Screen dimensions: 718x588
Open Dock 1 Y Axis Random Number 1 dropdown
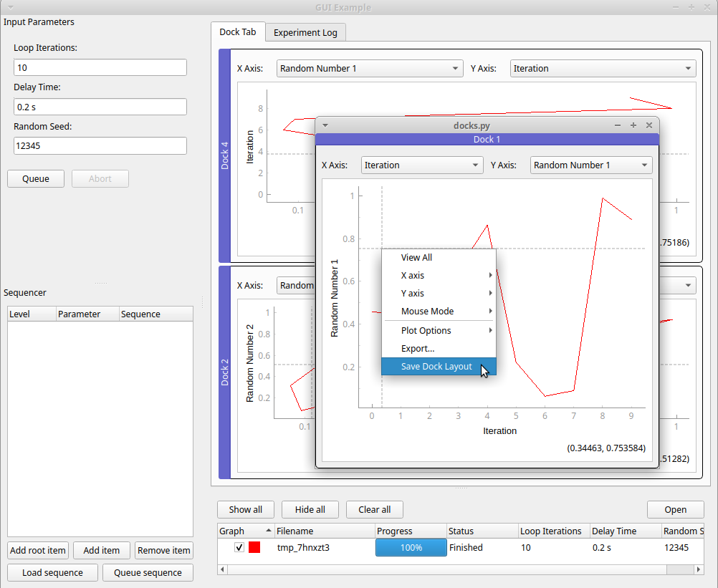(591, 165)
